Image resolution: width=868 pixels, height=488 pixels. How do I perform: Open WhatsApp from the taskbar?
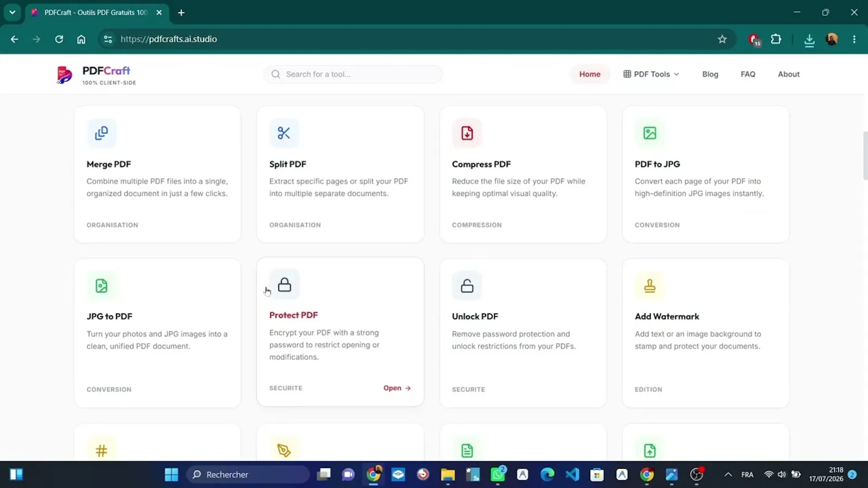click(498, 474)
